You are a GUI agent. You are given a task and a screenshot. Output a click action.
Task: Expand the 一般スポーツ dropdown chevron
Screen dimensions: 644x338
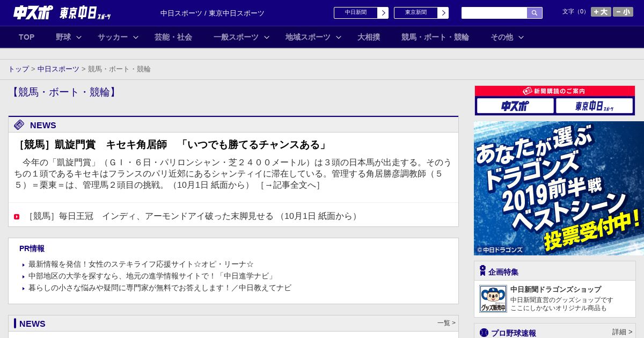266,37
